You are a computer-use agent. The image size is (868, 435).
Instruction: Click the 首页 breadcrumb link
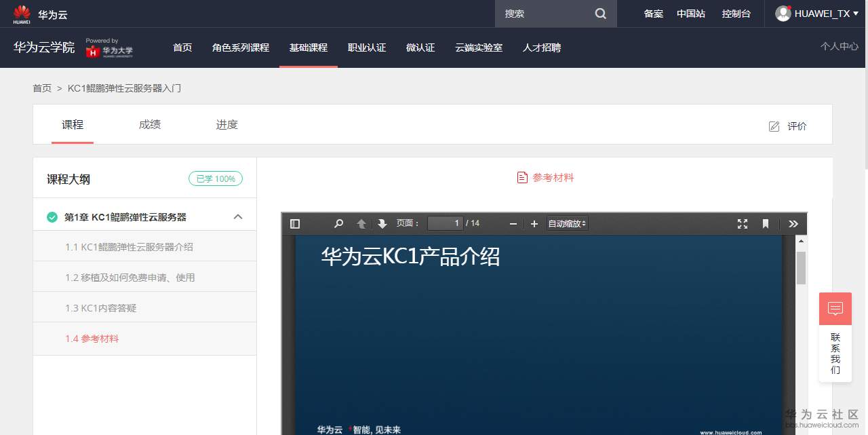click(42, 88)
